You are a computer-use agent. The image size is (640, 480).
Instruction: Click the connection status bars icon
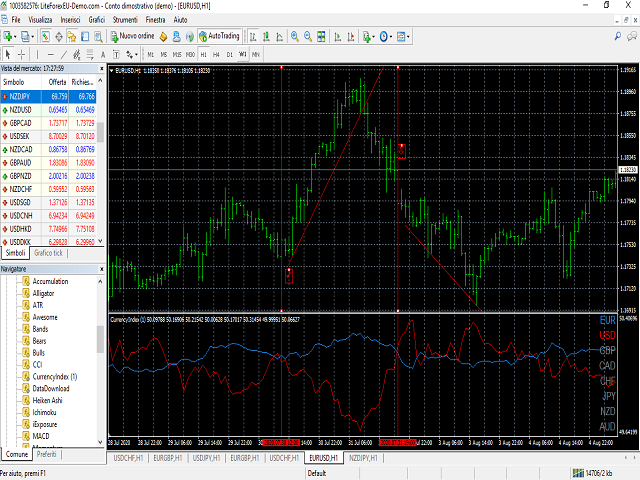(x=580, y=473)
